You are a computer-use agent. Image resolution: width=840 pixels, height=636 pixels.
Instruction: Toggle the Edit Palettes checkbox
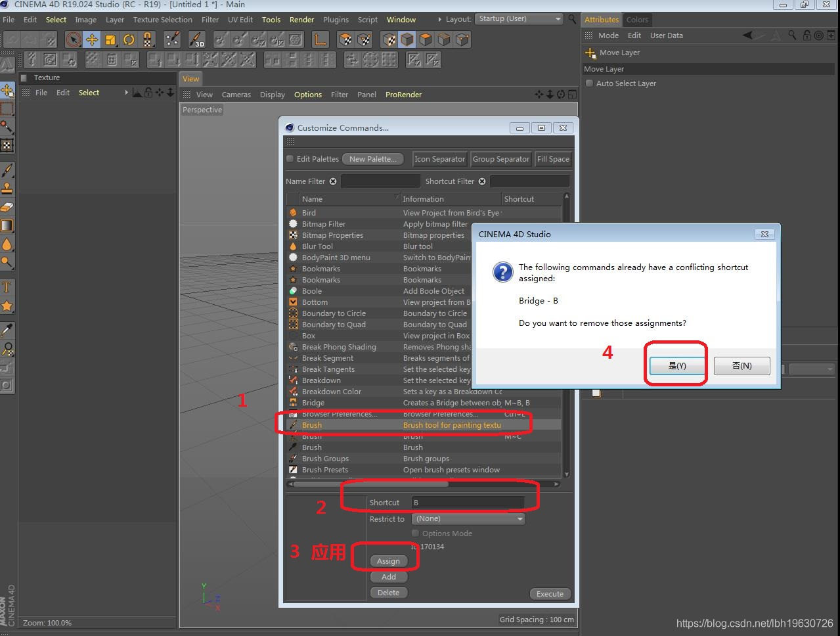pyautogui.click(x=290, y=159)
